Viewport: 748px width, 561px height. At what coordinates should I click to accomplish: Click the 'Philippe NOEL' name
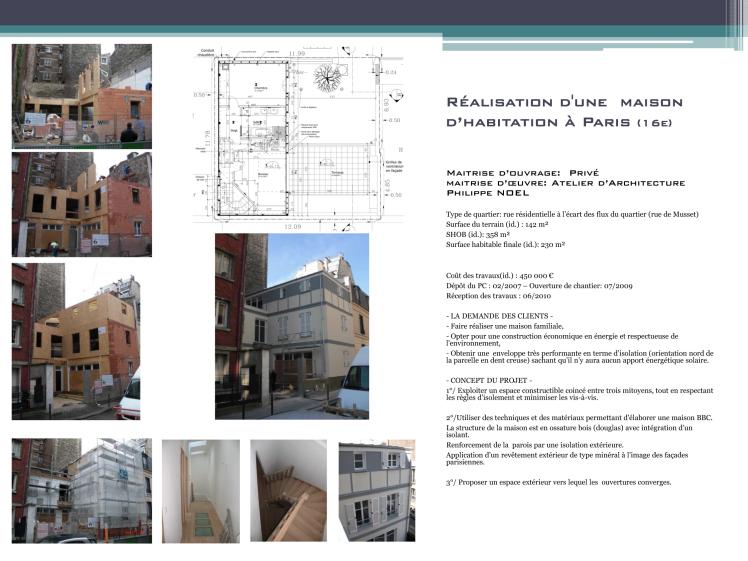(488, 193)
